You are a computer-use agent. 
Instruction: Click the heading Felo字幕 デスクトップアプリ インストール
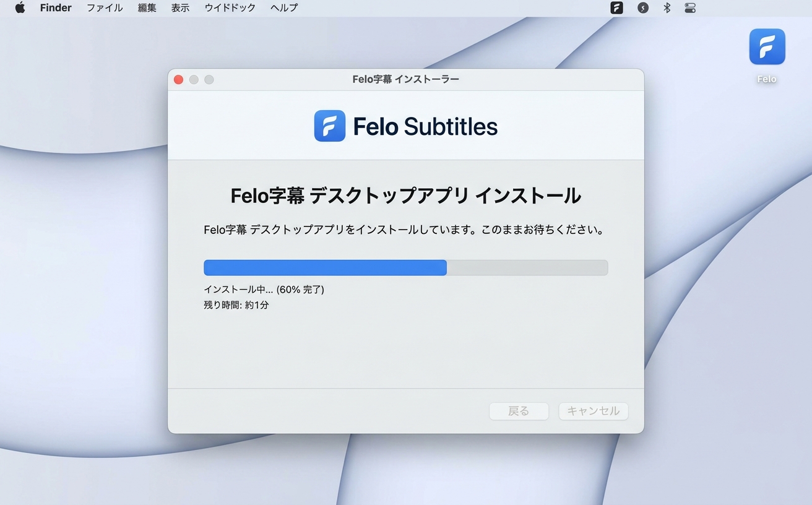[x=405, y=196]
